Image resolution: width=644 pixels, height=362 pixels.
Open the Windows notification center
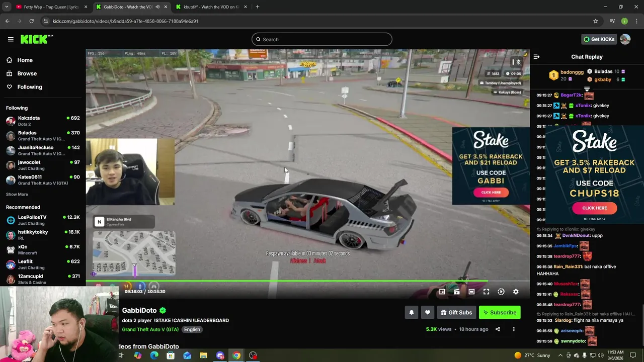tap(633, 355)
